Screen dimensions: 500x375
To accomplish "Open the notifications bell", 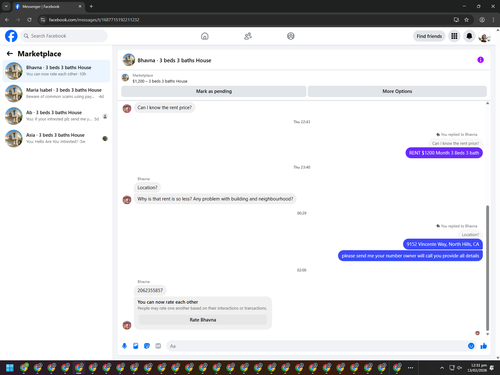I will (x=469, y=36).
